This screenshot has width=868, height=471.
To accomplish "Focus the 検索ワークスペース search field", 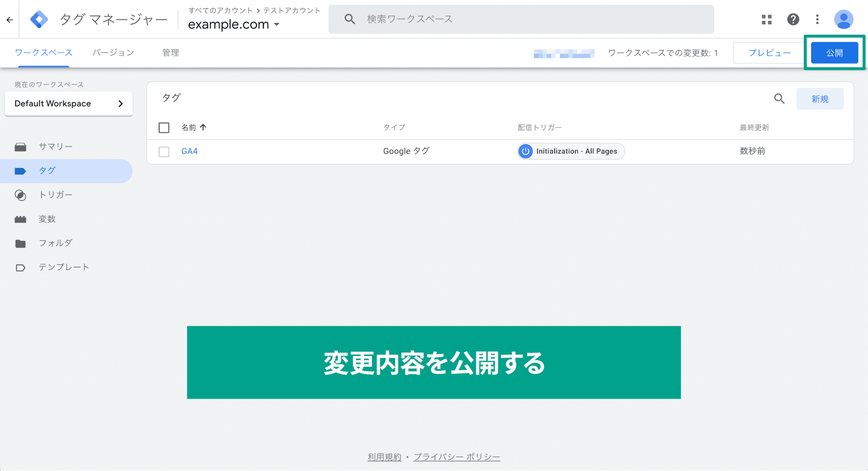I will tap(521, 19).
